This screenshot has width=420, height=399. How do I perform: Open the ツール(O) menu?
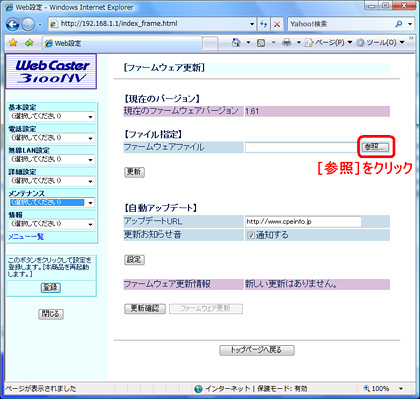tap(380, 43)
